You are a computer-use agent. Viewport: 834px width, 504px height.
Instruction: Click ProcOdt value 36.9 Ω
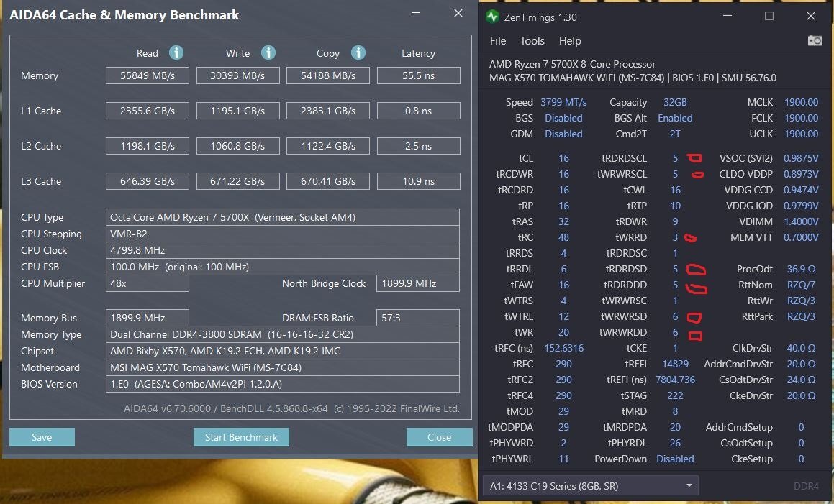point(801,269)
